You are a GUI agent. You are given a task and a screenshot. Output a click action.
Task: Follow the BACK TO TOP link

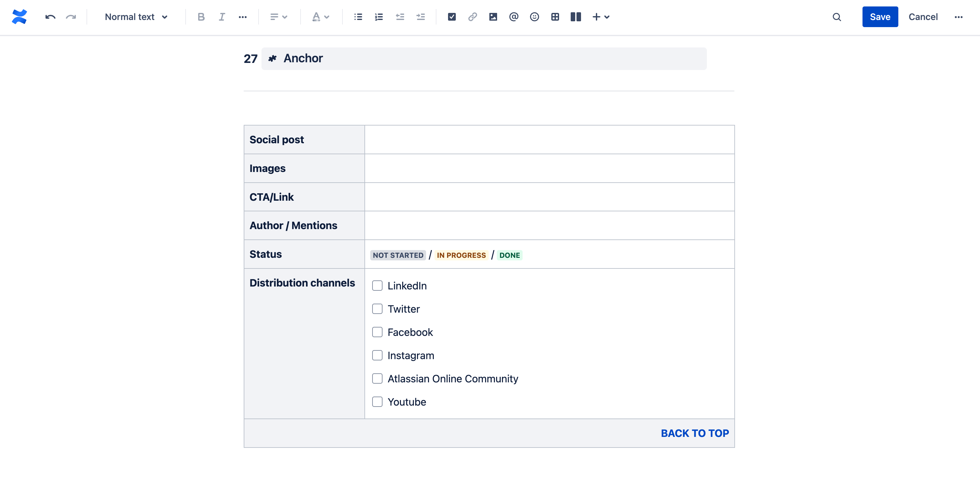695,433
